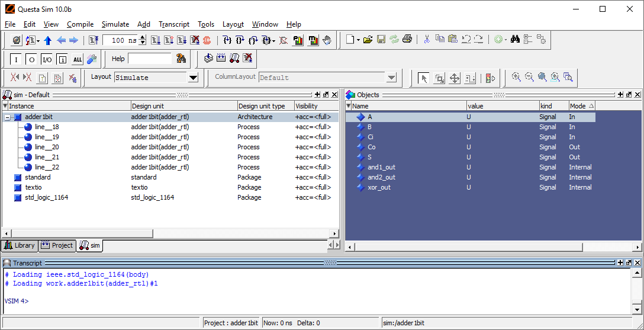Viewport: 644px width, 330px height.
Task: Click the Objects 'kind' column header
Action: (x=553, y=106)
